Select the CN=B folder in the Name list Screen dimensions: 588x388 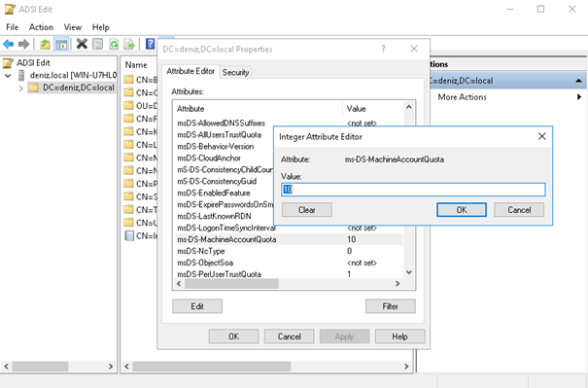pyautogui.click(x=141, y=80)
